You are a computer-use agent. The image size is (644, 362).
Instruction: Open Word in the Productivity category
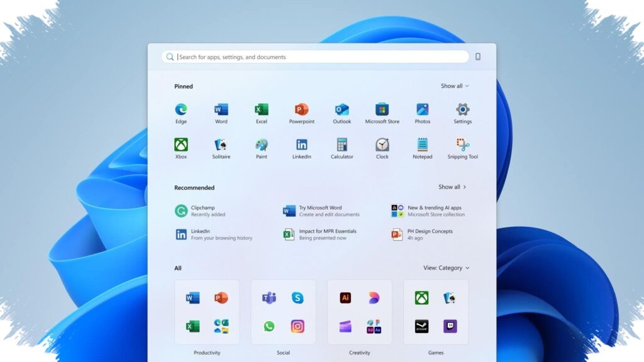pos(192,297)
